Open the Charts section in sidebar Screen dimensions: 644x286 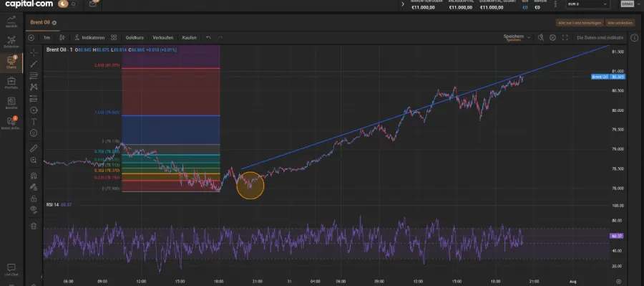click(x=11, y=62)
